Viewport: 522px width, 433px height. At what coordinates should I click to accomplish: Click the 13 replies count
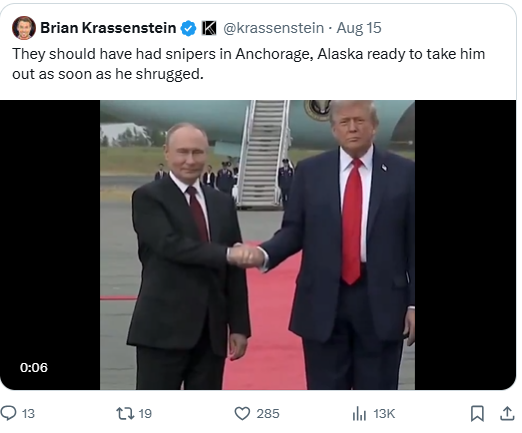(28, 414)
